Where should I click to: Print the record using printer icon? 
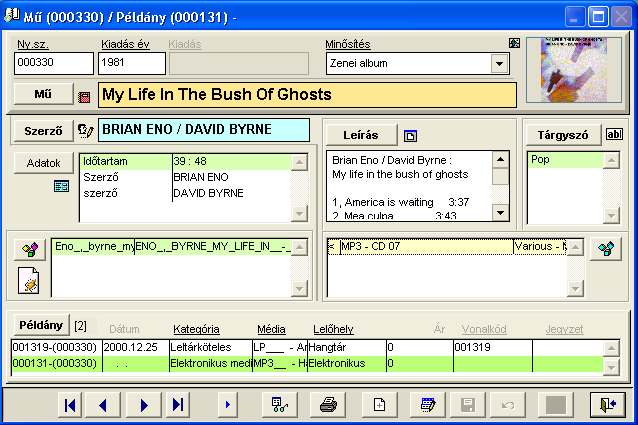(x=328, y=405)
